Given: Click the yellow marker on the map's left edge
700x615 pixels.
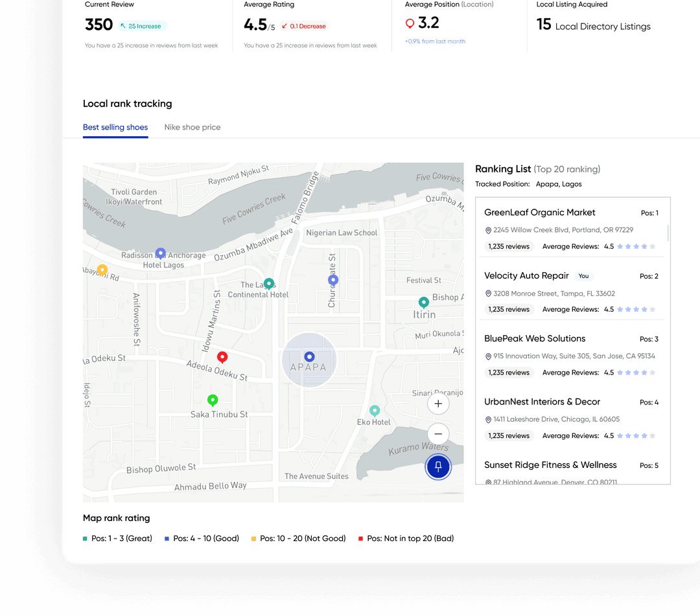Looking at the screenshot, I should tap(102, 269).
